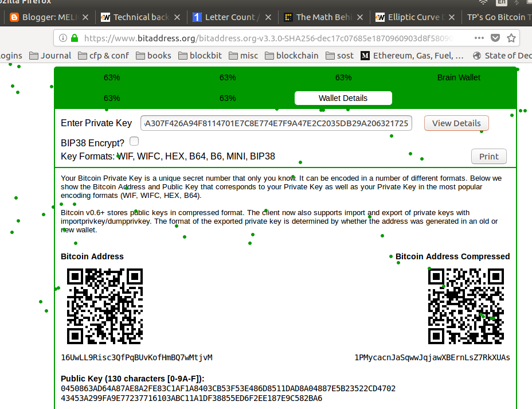
Task: Close the Letter Count tab
Action: coord(268,17)
